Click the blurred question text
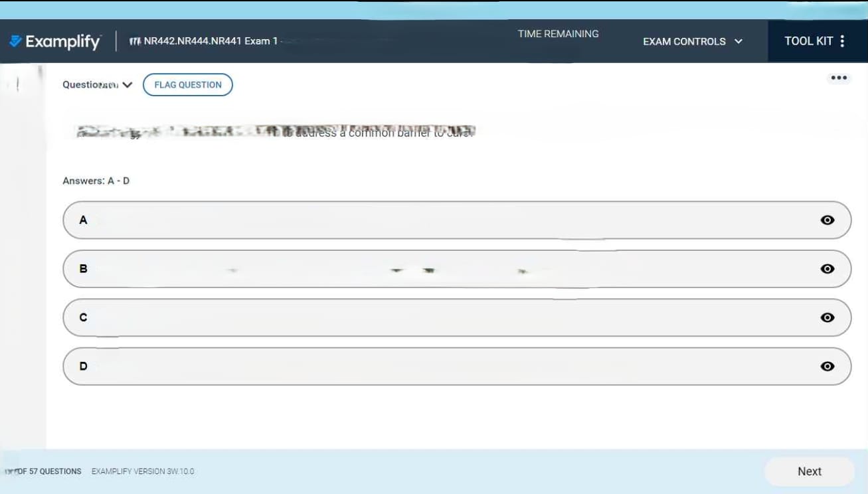 pyautogui.click(x=276, y=131)
